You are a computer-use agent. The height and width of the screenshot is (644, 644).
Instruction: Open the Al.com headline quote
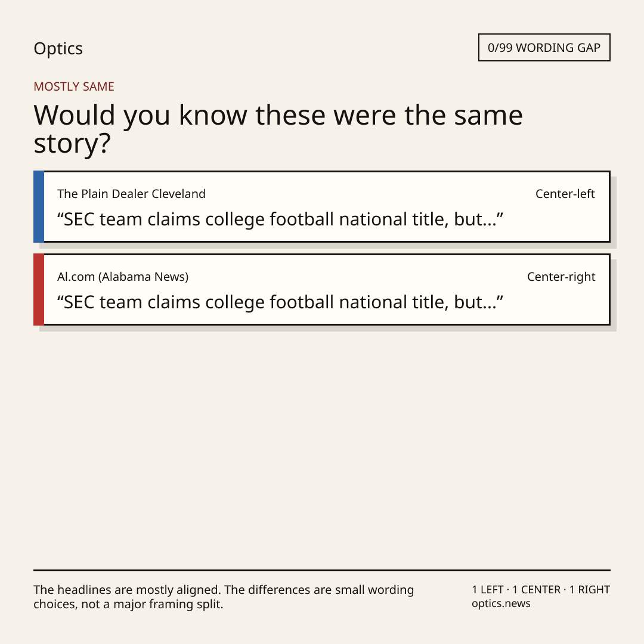(x=280, y=302)
